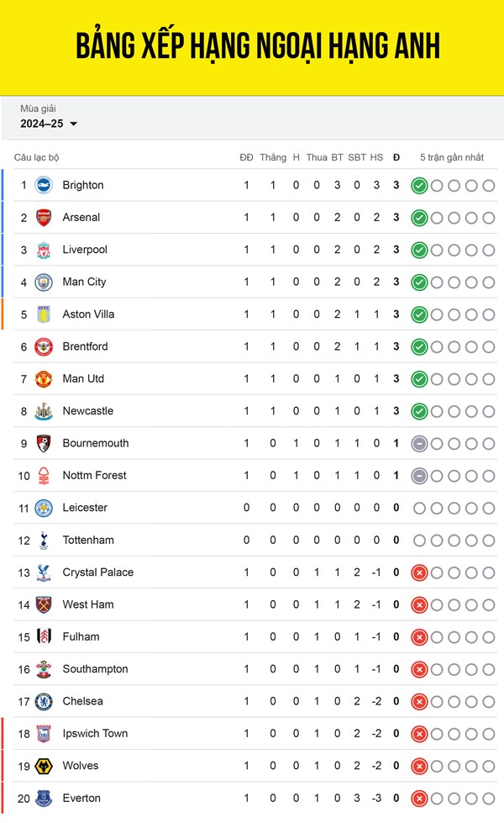The image size is (504, 823).
Task: Click the Brighton club crest icon
Action: 44,185
